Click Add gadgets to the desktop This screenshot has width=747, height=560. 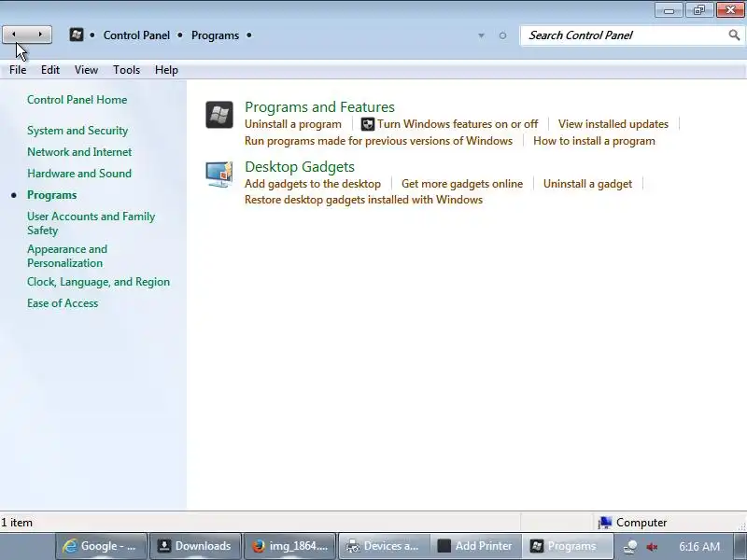(313, 184)
